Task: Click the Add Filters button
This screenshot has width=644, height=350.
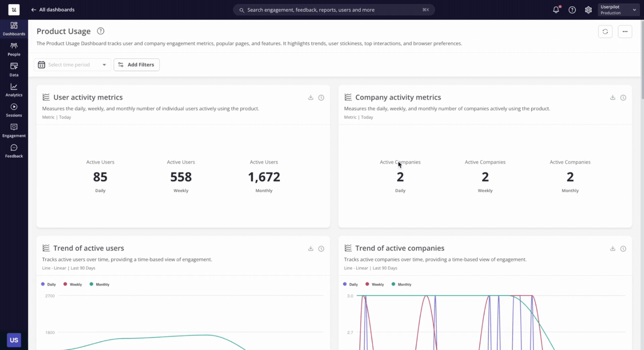Action: coord(137,65)
